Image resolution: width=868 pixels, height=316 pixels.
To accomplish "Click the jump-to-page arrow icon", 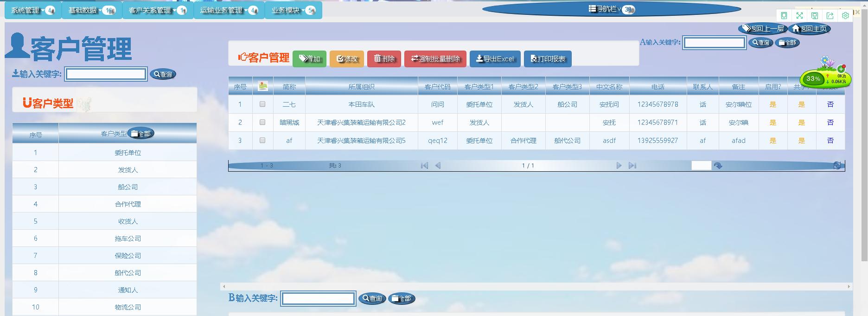I will coord(718,166).
